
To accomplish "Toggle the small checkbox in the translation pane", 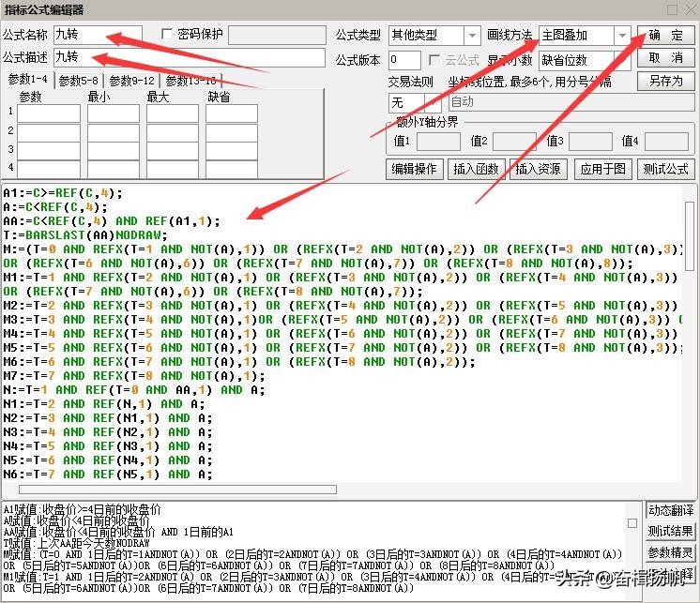I will coord(632,523).
